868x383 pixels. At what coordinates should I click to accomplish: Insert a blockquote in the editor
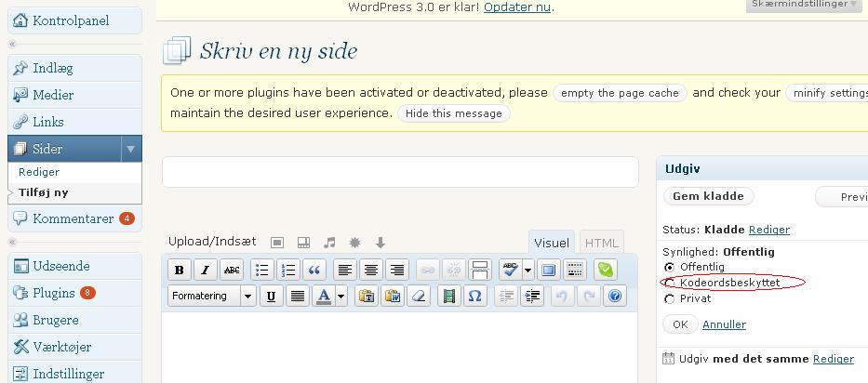(x=314, y=270)
